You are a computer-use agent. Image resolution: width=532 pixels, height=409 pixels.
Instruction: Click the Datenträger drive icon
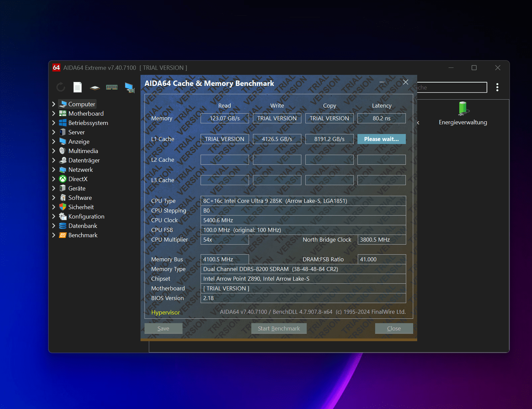pos(63,160)
